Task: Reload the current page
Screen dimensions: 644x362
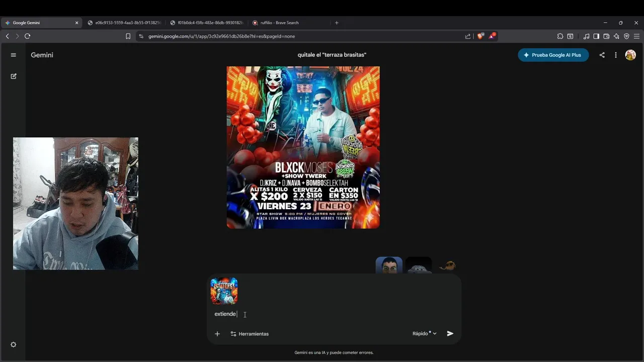Action: tap(28, 36)
